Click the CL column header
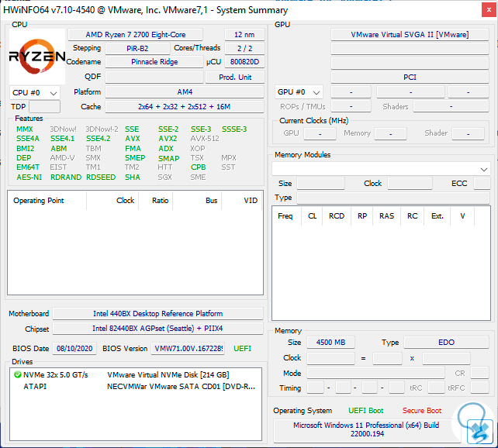The width and height of the screenshot is (498, 448). [312, 216]
